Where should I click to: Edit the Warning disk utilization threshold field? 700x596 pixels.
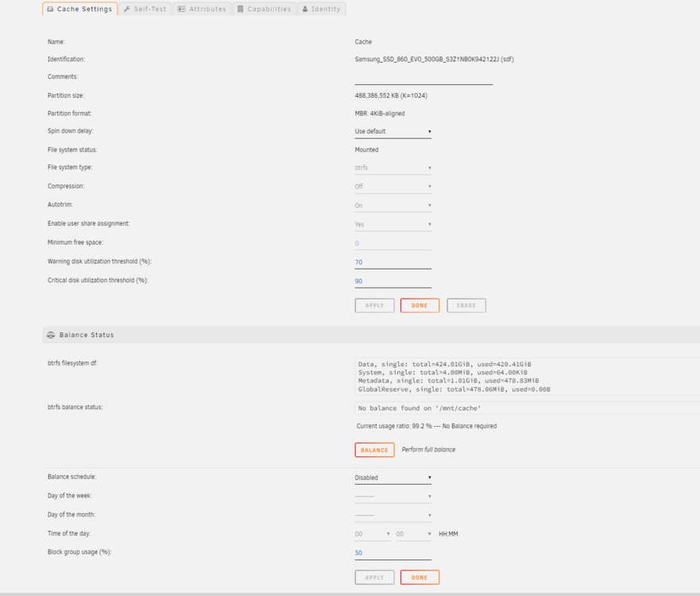(393, 262)
